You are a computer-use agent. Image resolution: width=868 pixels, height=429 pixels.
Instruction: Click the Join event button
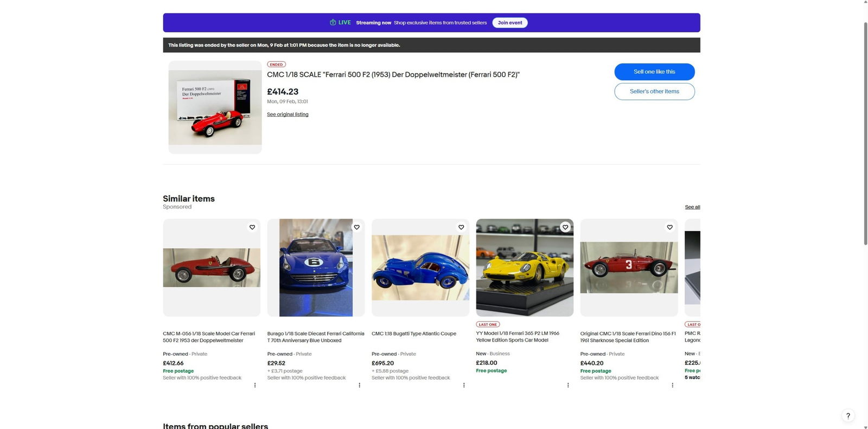(x=510, y=23)
